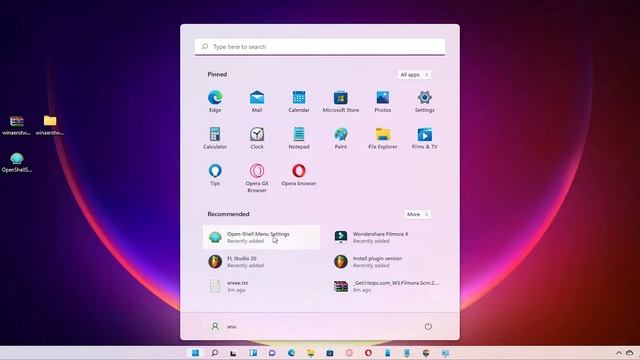Open File Explorer from the taskbar
Screen dimensions: 640x360
point(310,353)
